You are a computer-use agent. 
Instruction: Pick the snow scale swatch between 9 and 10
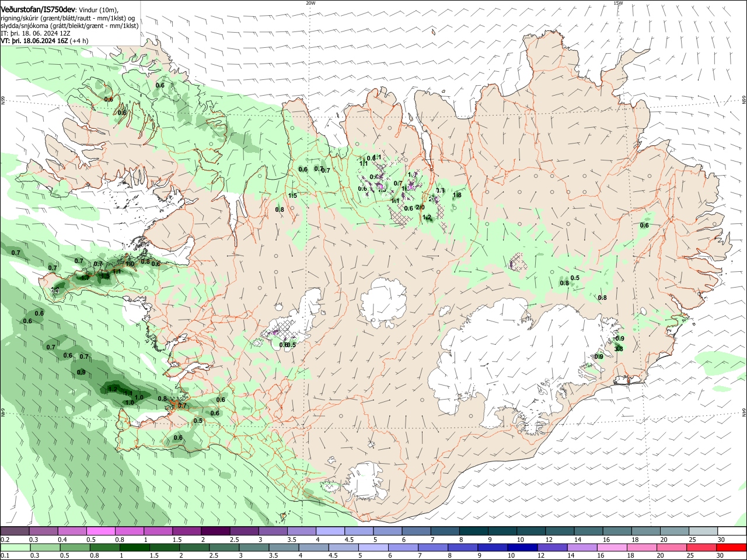(501, 531)
